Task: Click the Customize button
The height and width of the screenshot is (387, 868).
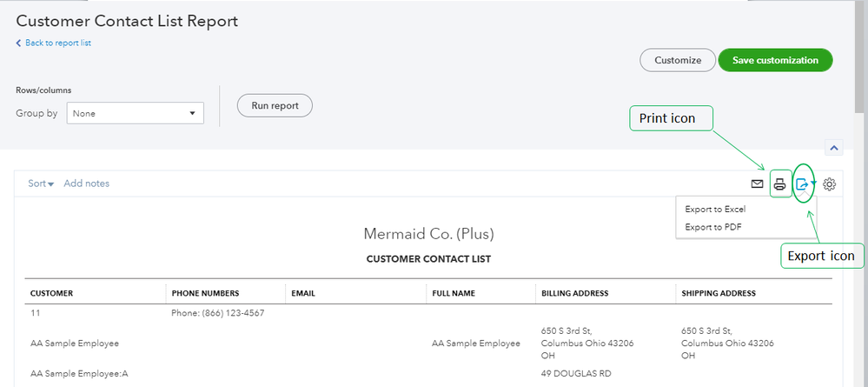Action: pos(677,60)
